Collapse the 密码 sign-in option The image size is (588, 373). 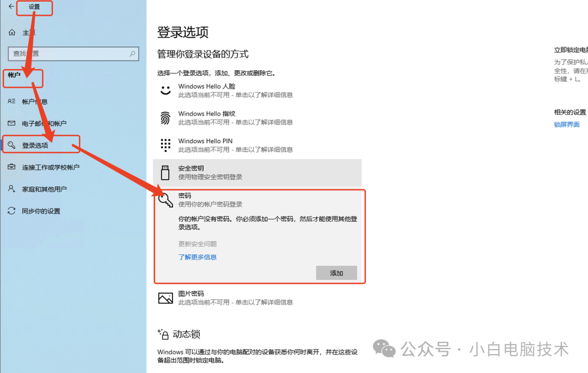(257, 200)
